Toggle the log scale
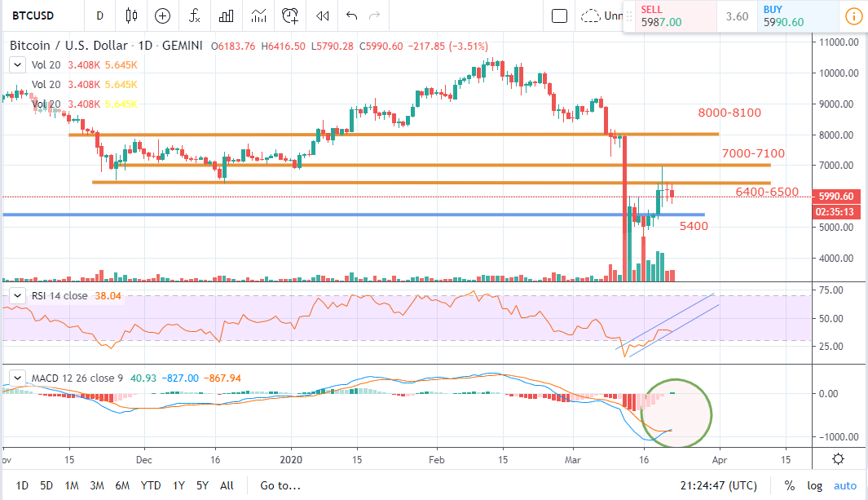 click(814, 485)
